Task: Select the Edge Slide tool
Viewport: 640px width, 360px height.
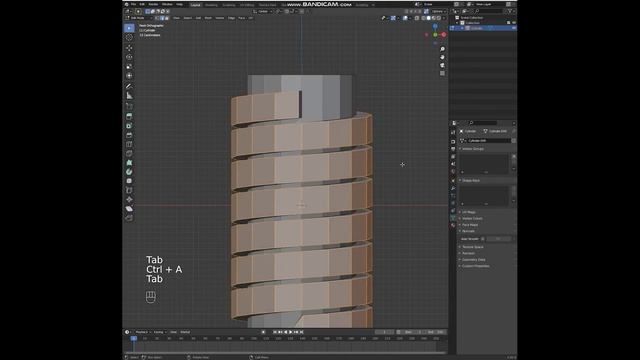Action: click(x=129, y=190)
